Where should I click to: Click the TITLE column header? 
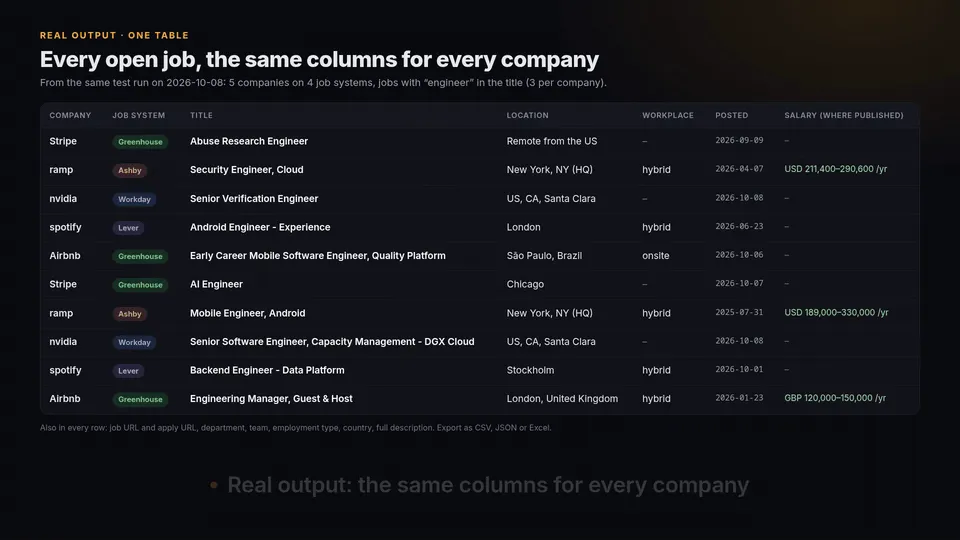click(x=201, y=115)
